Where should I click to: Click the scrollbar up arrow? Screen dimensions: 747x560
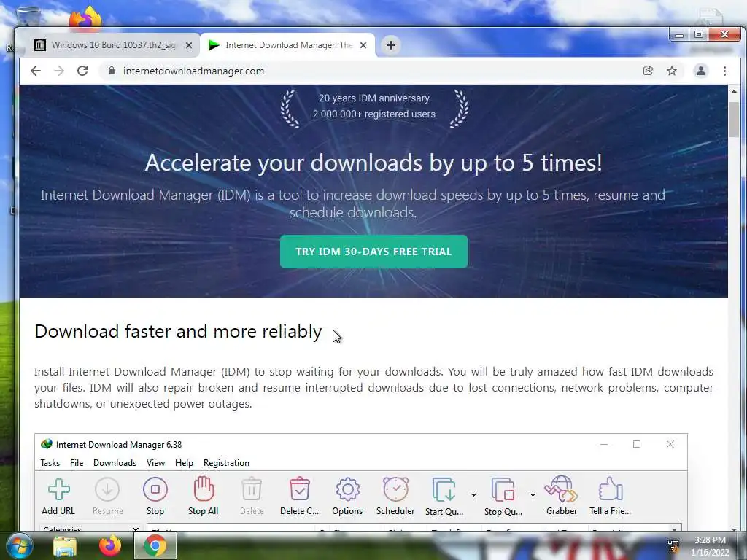734,91
